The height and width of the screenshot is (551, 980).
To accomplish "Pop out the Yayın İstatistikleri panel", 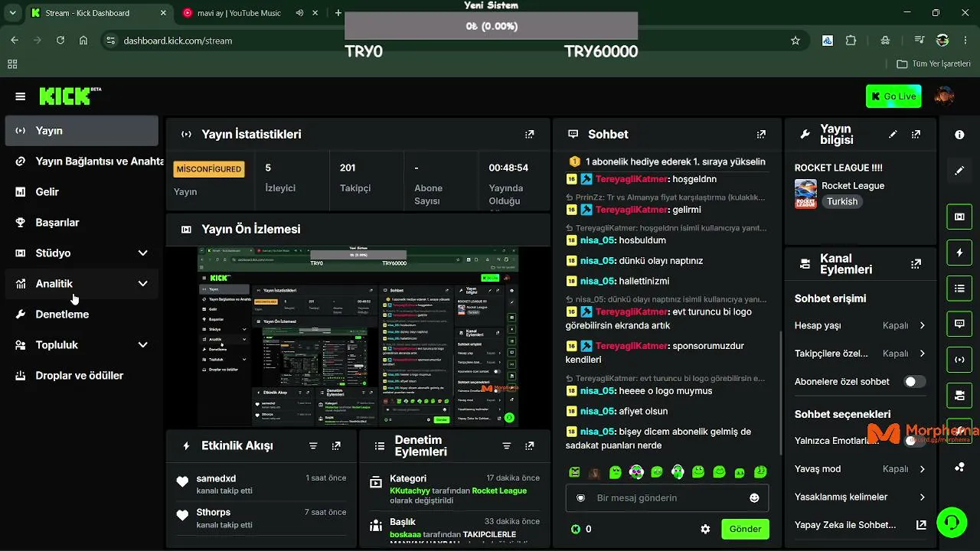I will (x=529, y=134).
